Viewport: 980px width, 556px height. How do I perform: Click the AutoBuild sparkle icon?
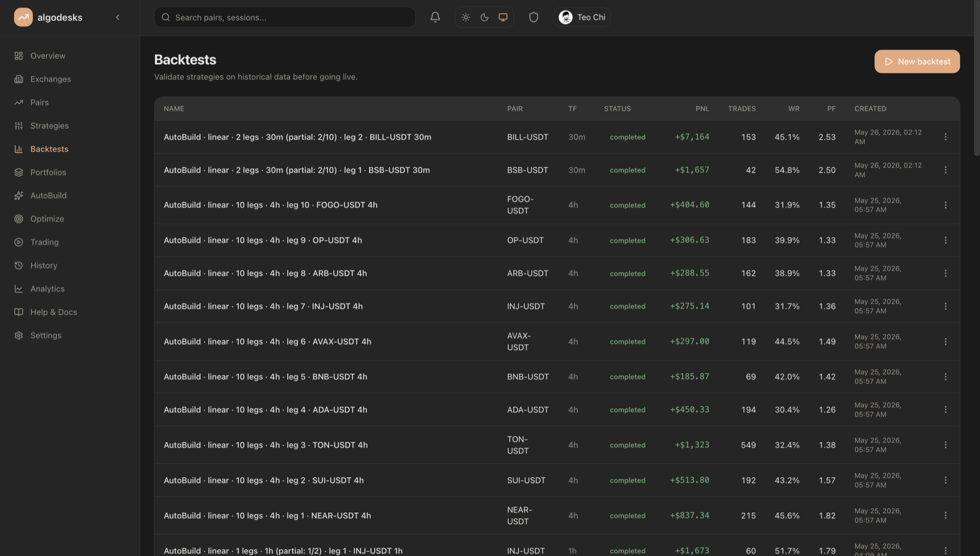point(19,195)
